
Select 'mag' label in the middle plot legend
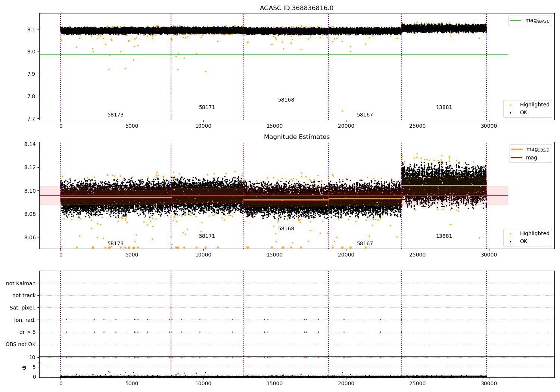pyautogui.click(x=532, y=158)
